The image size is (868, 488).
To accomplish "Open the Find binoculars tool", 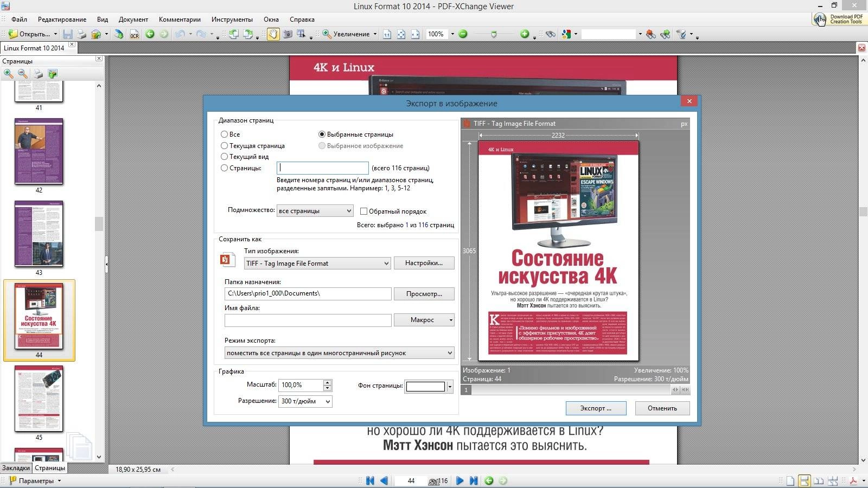I will point(551,34).
